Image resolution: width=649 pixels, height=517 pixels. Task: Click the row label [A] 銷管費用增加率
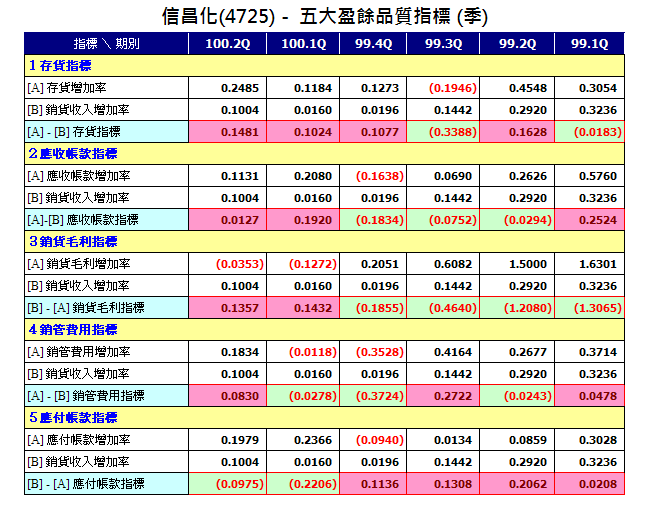pyautogui.click(x=79, y=352)
